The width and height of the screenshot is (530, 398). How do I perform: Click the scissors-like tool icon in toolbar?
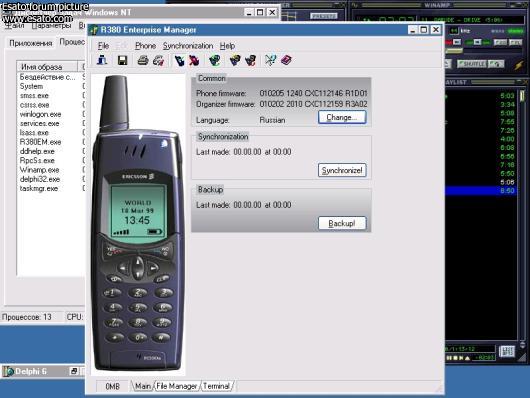pos(270,61)
